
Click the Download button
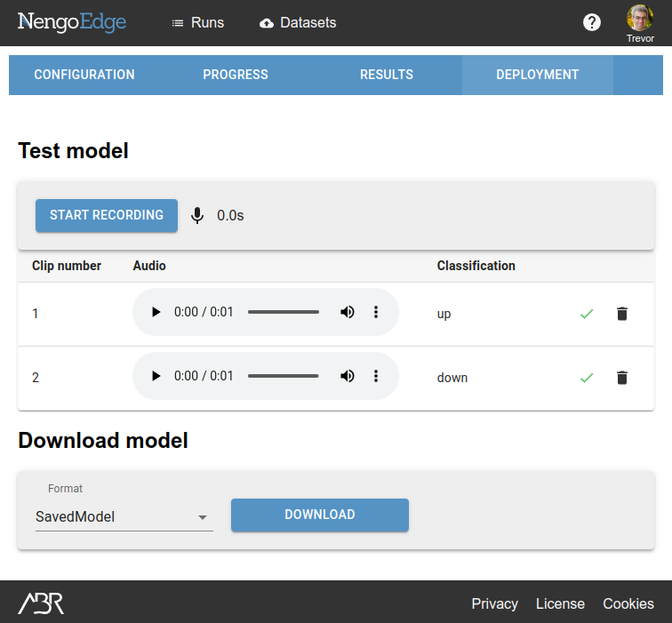tap(320, 515)
